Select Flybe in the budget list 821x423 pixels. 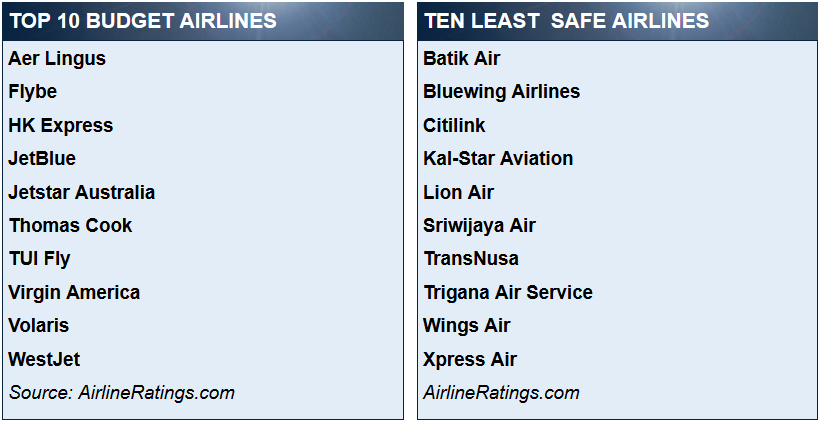tap(32, 92)
